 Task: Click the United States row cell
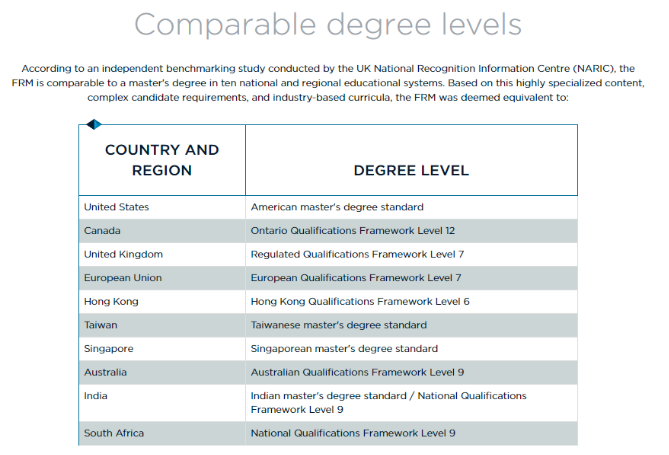click(x=117, y=207)
